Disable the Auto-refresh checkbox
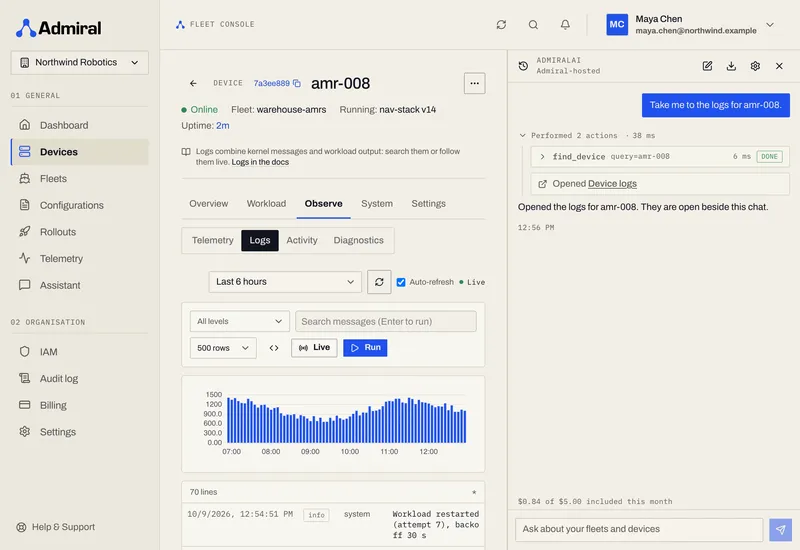This screenshot has height=550, width=800. pos(401,282)
